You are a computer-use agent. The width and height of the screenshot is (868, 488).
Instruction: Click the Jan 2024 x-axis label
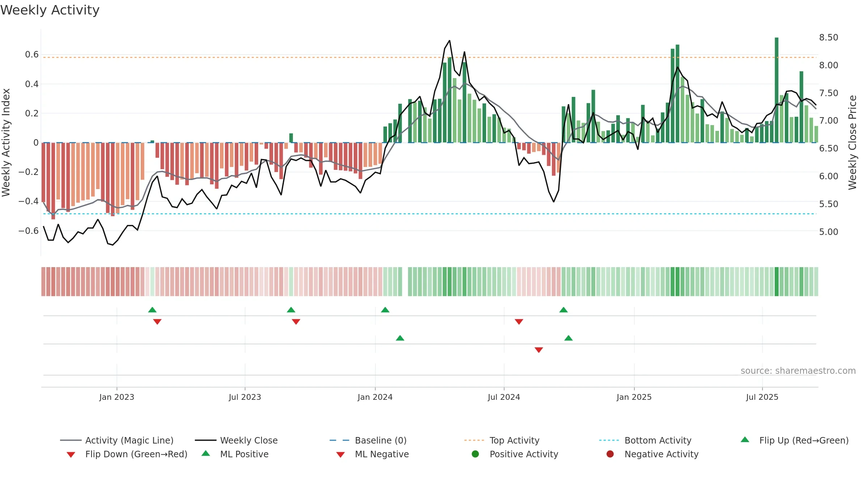[375, 397]
